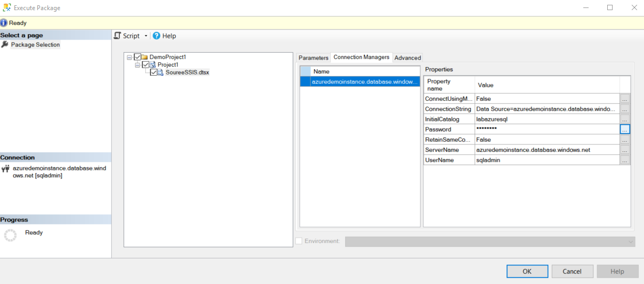Open the ellipsis button for UserName
Image resolution: width=644 pixels, height=284 pixels.
[x=625, y=160]
